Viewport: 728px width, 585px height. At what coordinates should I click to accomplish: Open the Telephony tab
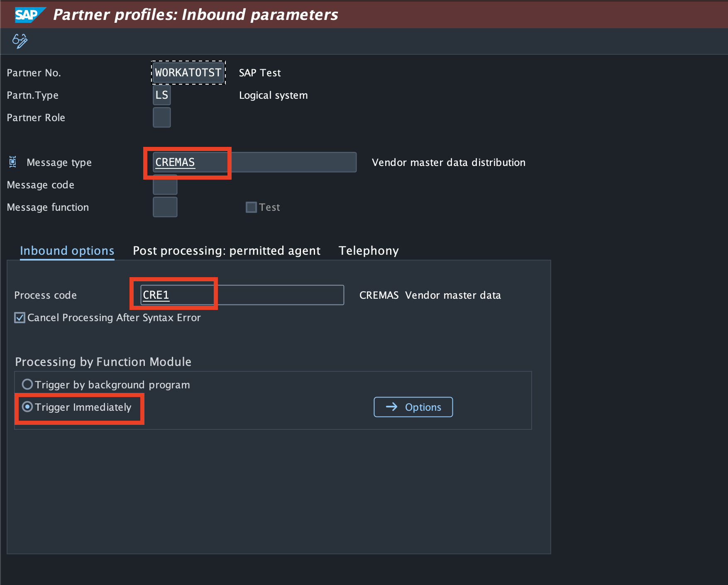coord(368,251)
